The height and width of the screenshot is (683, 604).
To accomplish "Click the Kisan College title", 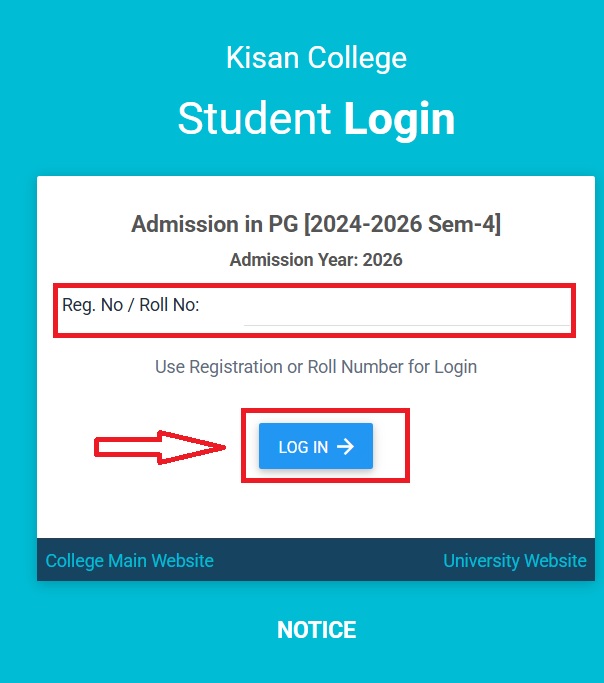I will (316, 57).
